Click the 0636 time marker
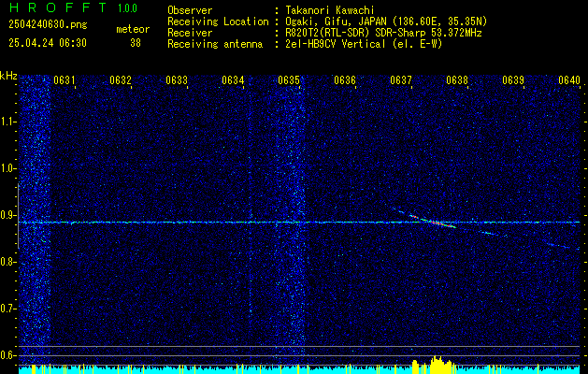Screen dimensions: 588x374 (345, 80)
